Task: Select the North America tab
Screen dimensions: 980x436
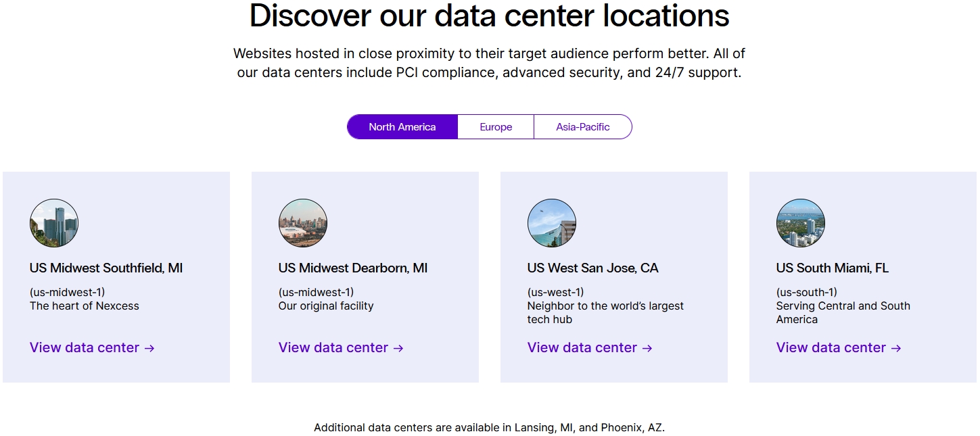Action: (402, 127)
